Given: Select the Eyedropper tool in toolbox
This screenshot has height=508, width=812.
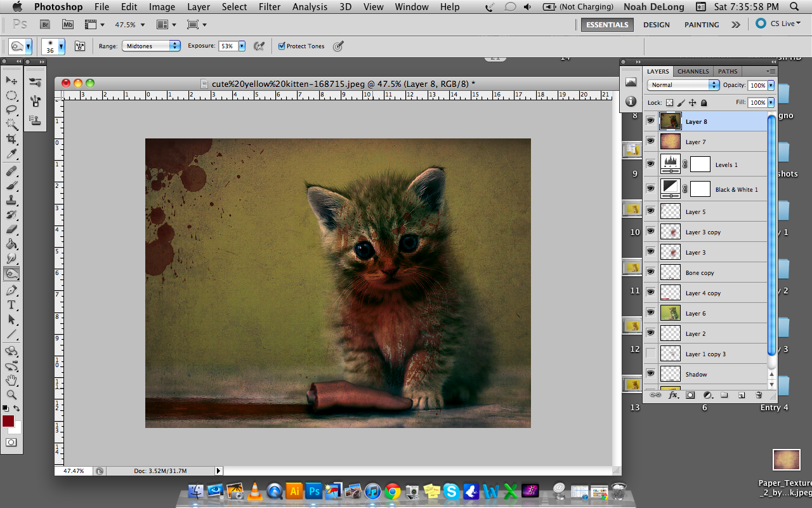Looking at the screenshot, I should (11, 154).
